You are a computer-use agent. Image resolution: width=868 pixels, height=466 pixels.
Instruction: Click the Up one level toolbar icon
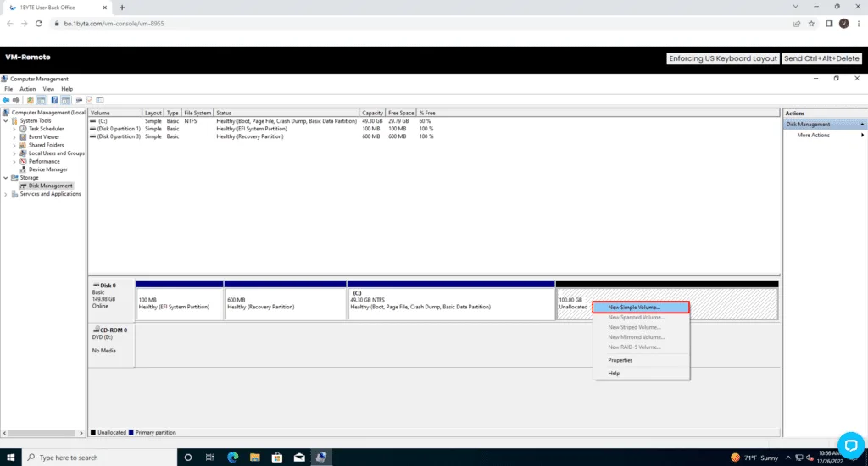pos(31,100)
